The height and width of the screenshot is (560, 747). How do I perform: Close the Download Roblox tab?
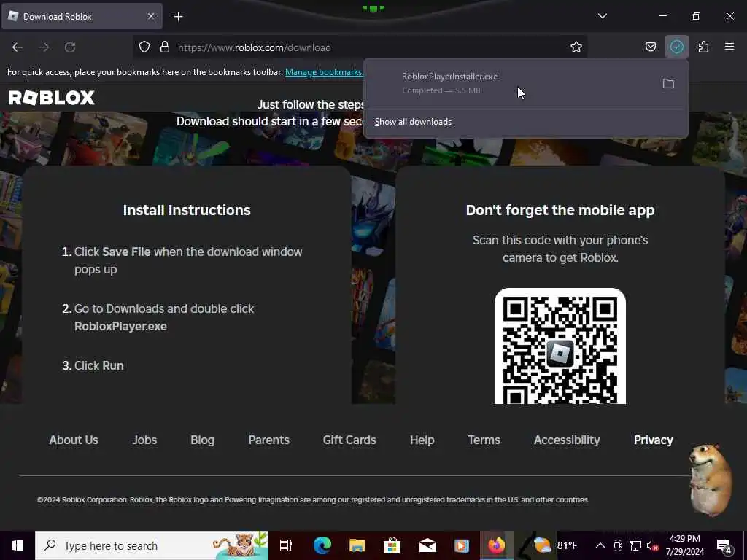(x=150, y=16)
